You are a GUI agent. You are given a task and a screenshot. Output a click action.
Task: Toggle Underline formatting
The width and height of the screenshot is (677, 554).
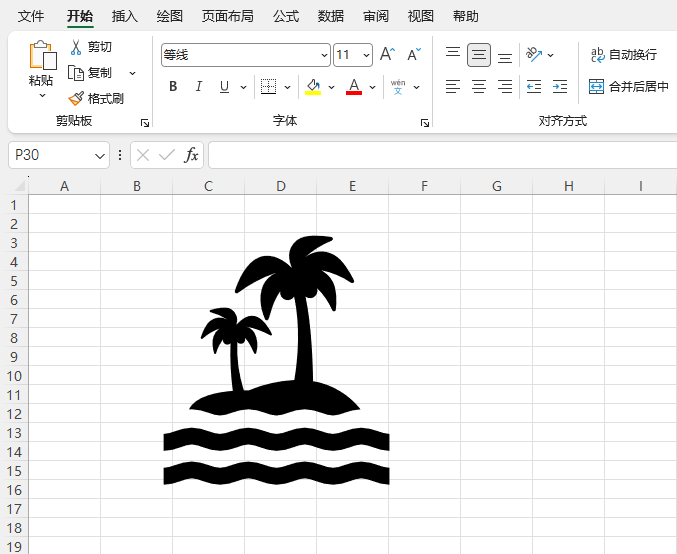click(224, 87)
